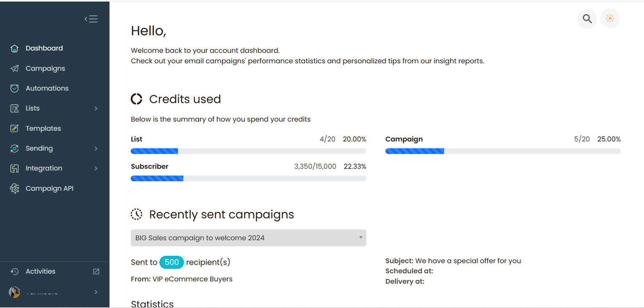The width and height of the screenshot is (644, 308).
Task: Click the user avatar picture
Action: coord(15,292)
